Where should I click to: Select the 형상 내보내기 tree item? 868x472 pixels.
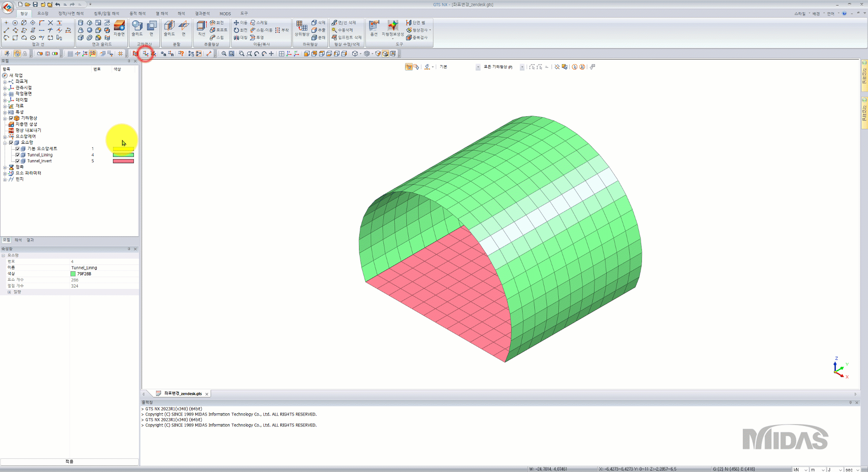(x=28, y=130)
